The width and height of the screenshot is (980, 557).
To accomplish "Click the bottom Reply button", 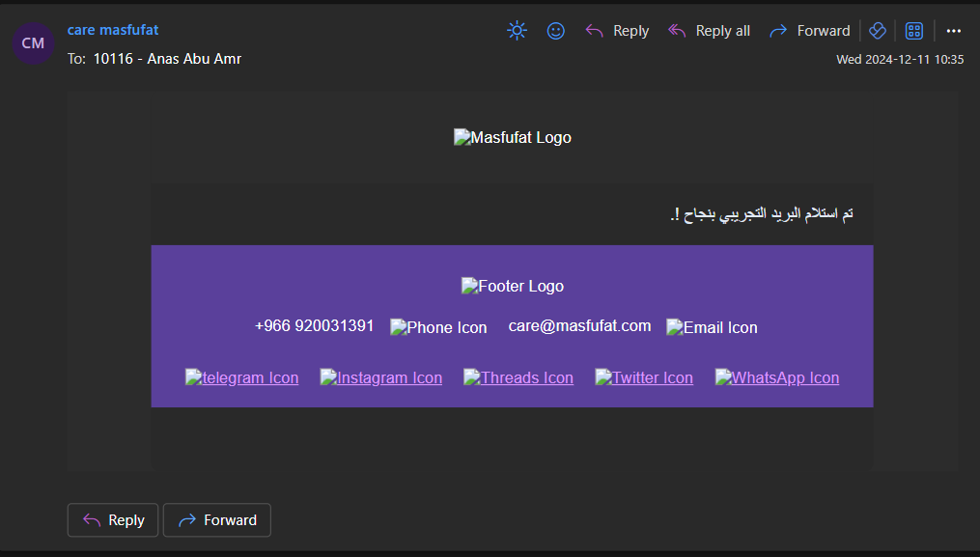I will (x=113, y=520).
